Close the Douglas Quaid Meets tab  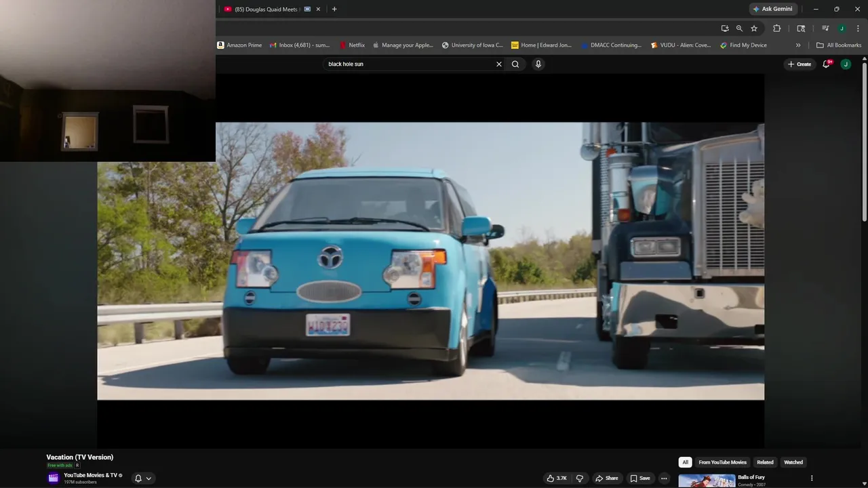[318, 9]
